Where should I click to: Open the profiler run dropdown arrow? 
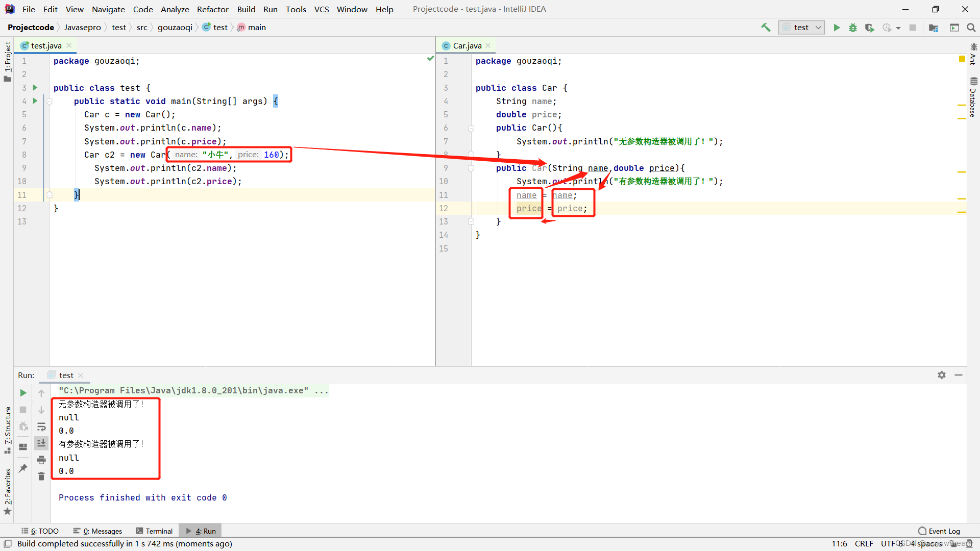[898, 28]
